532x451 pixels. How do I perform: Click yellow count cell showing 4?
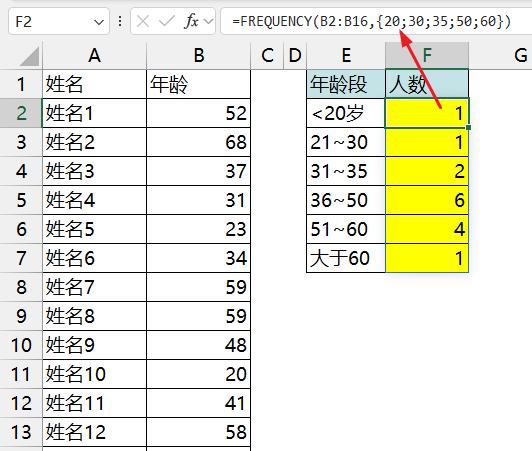(427, 229)
